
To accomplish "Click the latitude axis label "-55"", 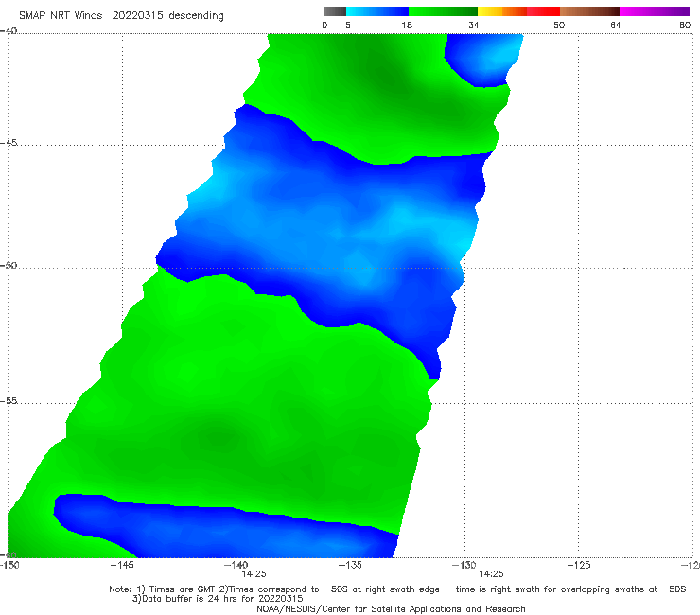I will pos(9,400).
